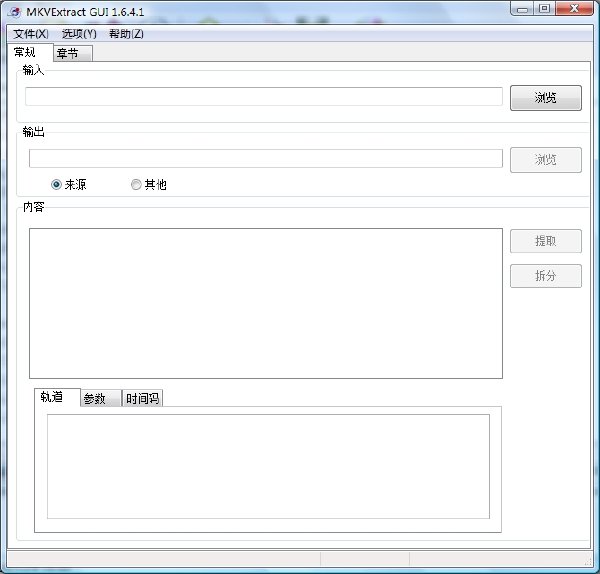Open the 选项(Y) menu
The height and width of the screenshot is (574, 600).
pos(79,34)
